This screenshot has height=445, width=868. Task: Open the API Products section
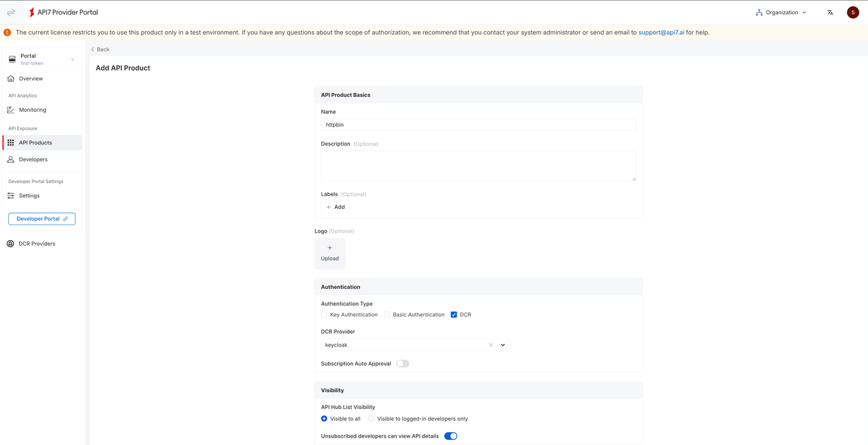pyautogui.click(x=34, y=142)
